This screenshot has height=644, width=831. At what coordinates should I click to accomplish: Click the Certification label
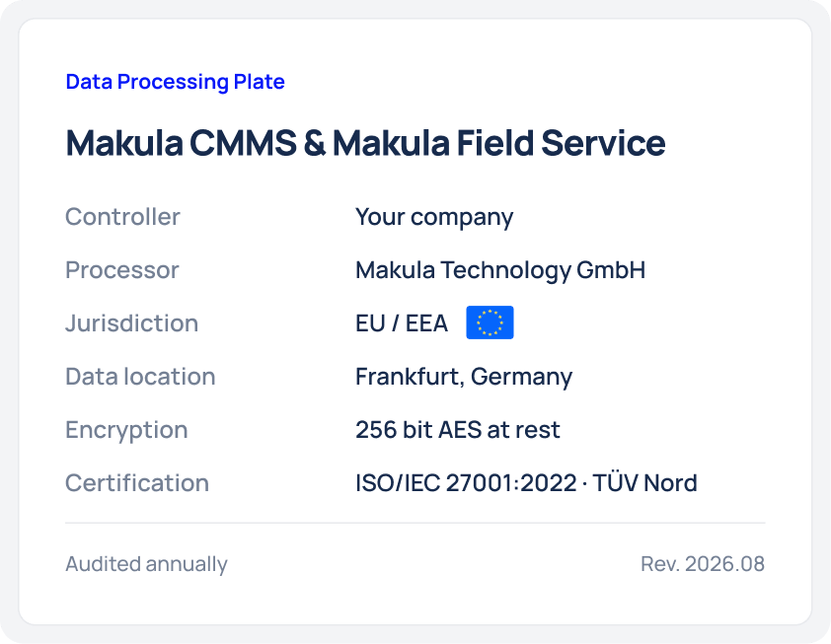click(137, 483)
